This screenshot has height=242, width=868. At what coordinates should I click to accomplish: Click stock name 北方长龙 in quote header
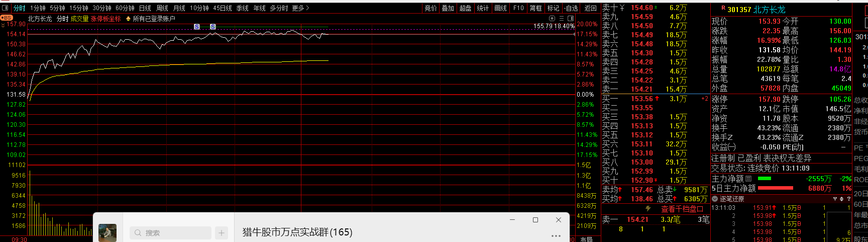769,10
